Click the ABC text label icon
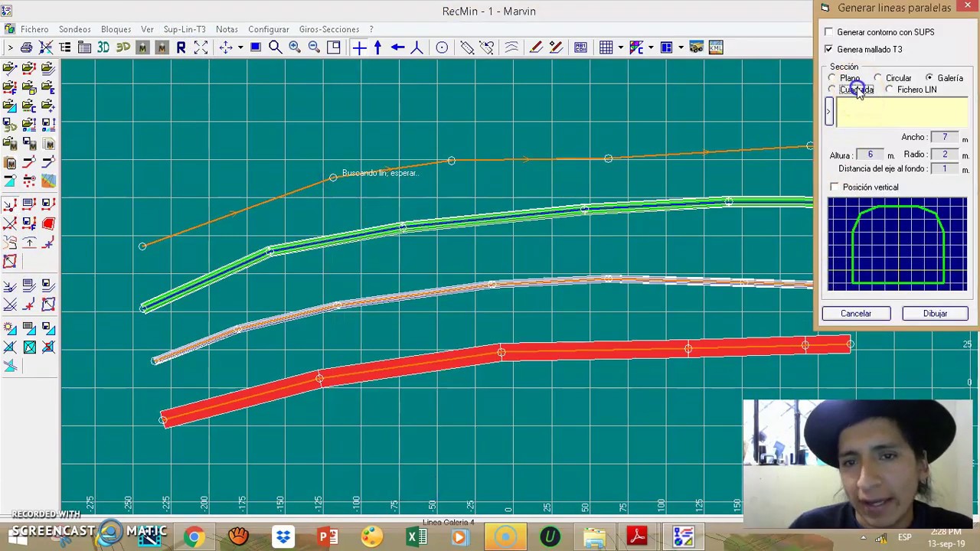980x551 pixels. 580,47
